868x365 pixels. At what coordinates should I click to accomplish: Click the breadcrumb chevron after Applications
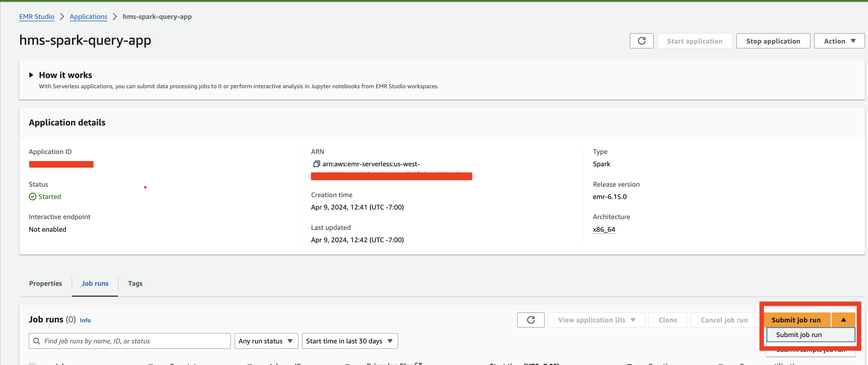(115, 17)
